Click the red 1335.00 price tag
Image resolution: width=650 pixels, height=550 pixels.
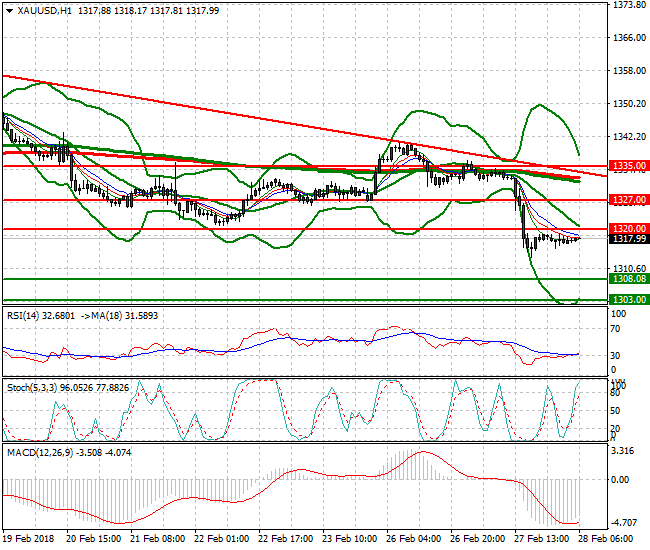tap(628, 166)
